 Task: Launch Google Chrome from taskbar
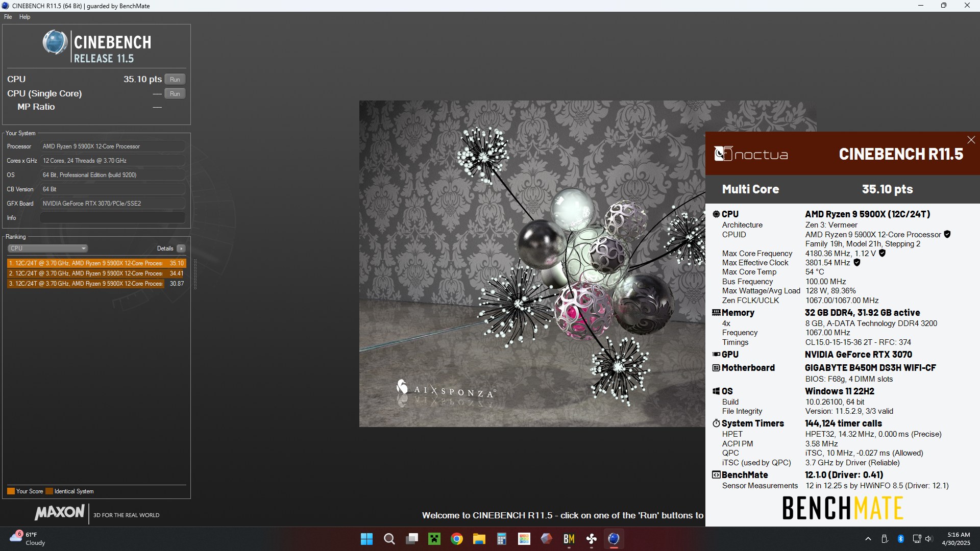(x=457, y=539)
